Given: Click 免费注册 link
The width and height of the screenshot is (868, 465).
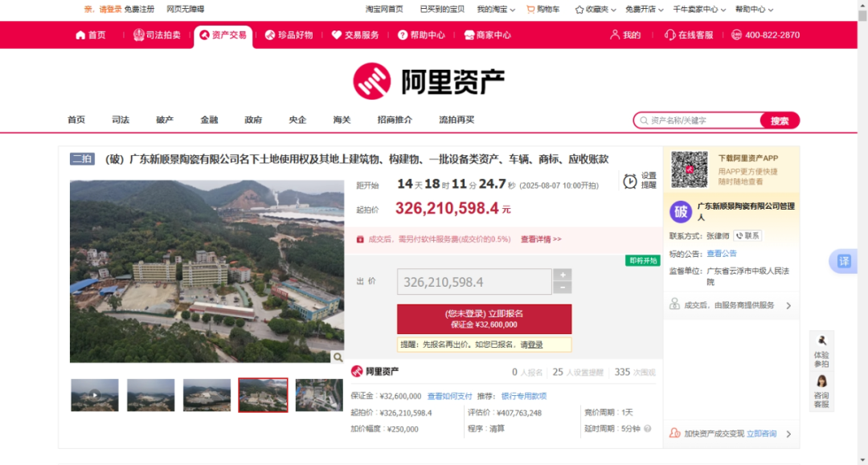Looking at the screenshot, I should coord(139,10).
